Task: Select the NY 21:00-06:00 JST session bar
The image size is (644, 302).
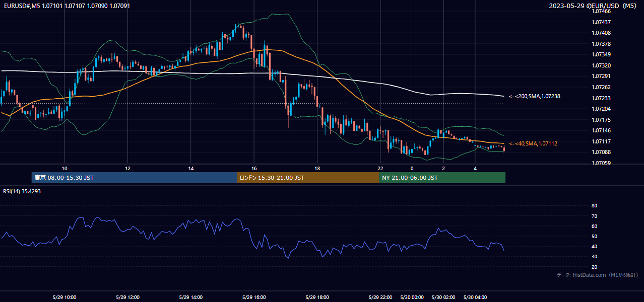Action: click(x=442, y=178)
